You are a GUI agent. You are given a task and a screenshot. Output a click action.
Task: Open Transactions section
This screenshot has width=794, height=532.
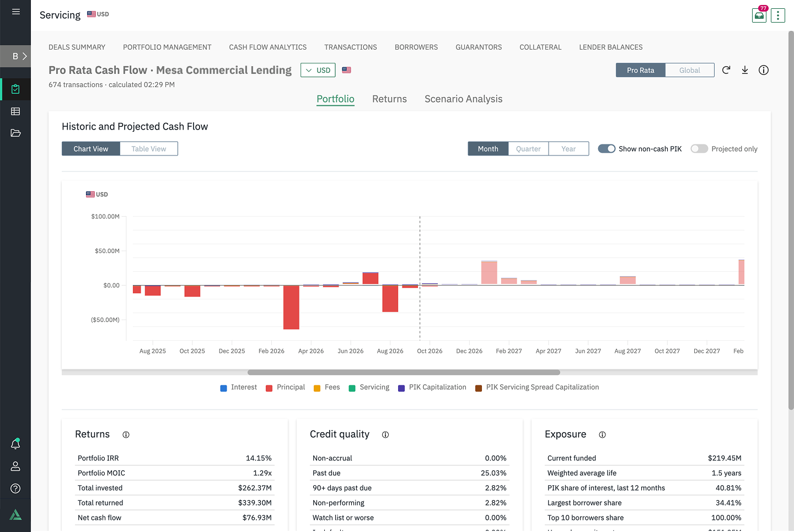click(351, 47)
